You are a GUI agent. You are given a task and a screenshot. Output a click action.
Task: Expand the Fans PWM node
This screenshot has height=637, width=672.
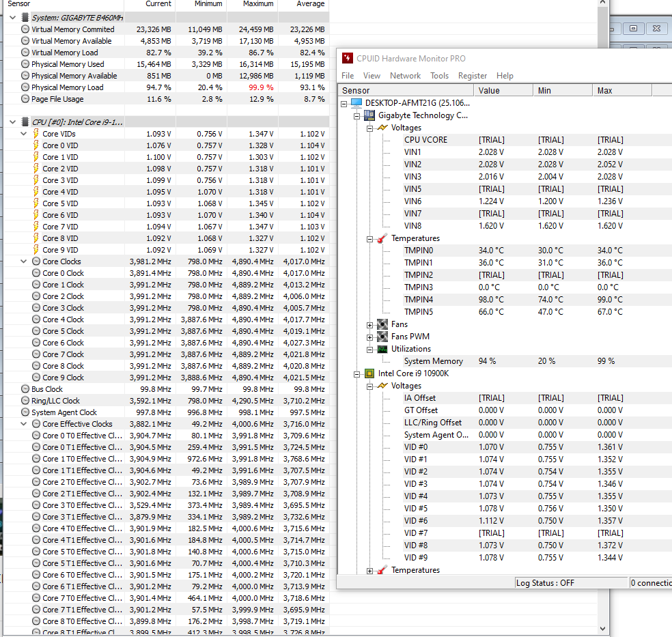coord(370,337)
